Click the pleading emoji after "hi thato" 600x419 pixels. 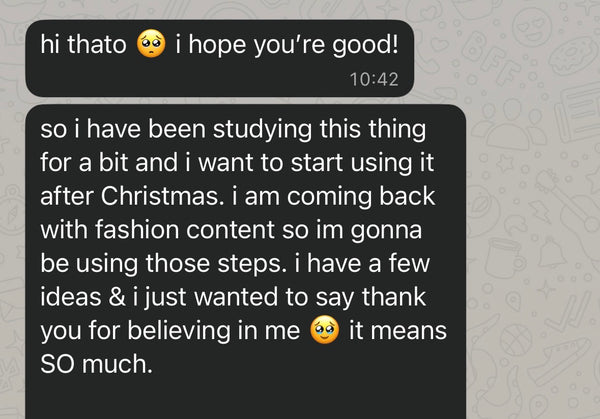(151, 47)
